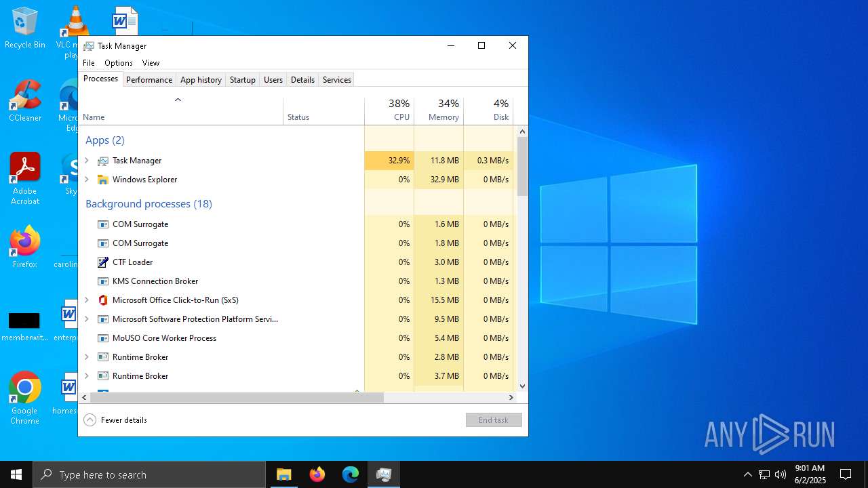Viewport: 868px width, 488px height.
Task: Click the Task Manager title bar icon
Action: (x=89, y=46)
